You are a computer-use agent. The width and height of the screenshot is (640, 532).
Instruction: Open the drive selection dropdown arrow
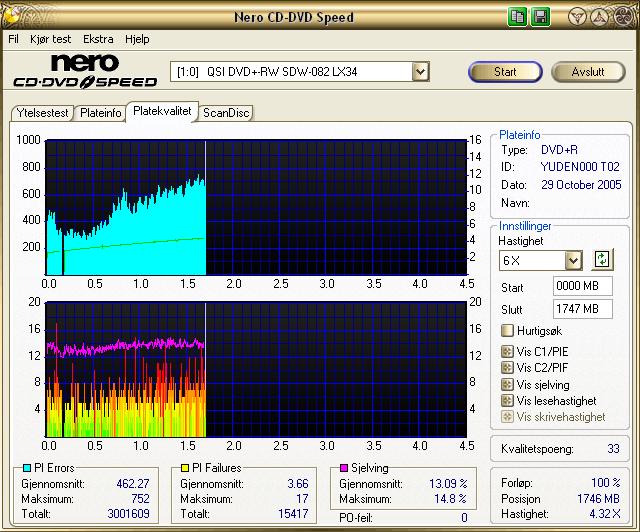pos(420,72)
